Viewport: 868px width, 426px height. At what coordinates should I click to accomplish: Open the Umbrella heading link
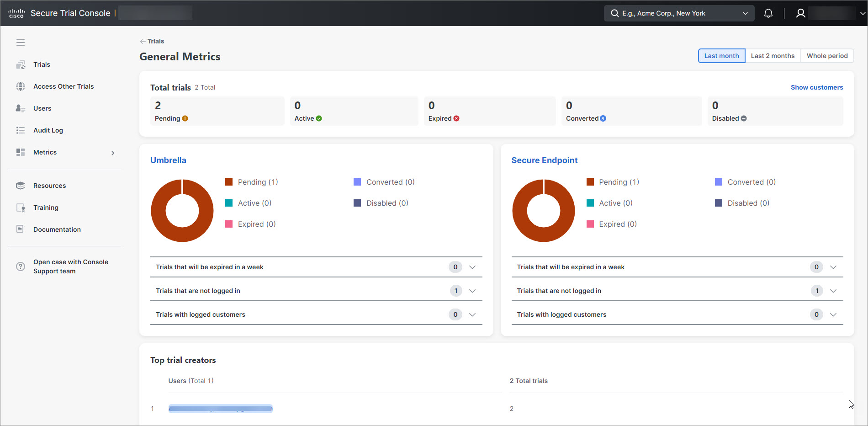coord(168,160)
